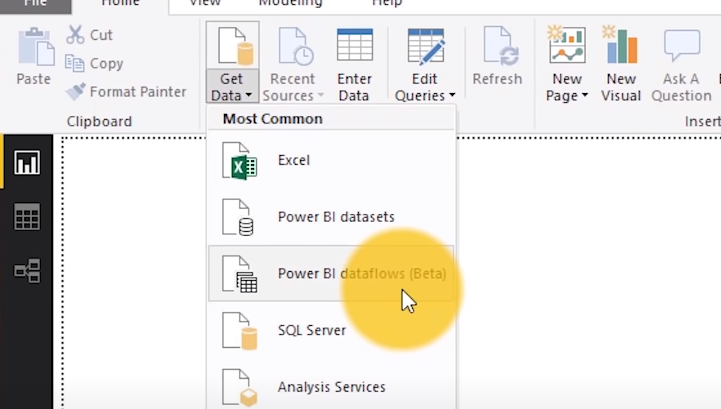Image resolution: width=721 pixels, height=409 pixels.
Task: Click the Enter Data table icon
Action: tap(355, 45)
